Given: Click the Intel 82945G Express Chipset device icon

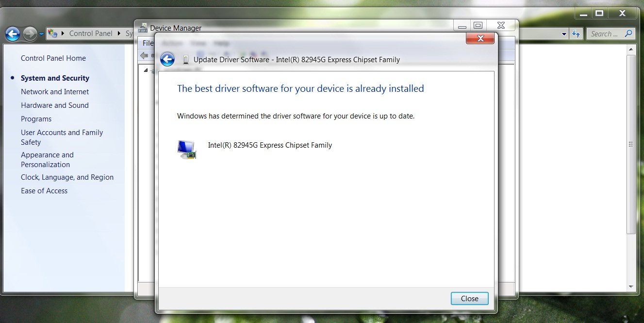Looking at the screenshot, I should pos(186,149).
